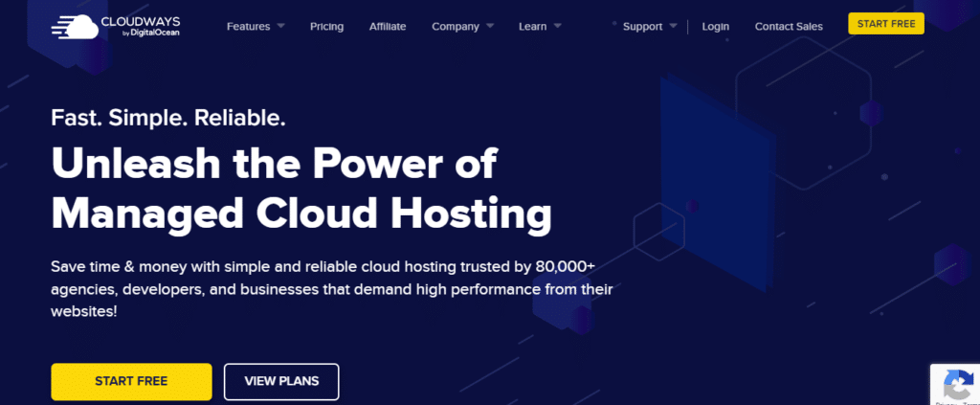Viewport: 980px width, 405px height.
Task: Click the Cloudways cloud logo icon
Action: click(x=77, y=26)
